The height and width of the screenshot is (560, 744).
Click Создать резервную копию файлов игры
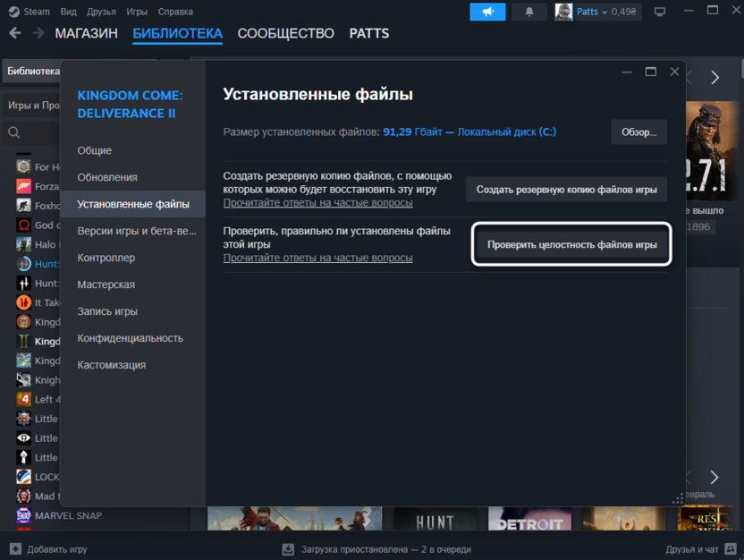click(567, 190)
